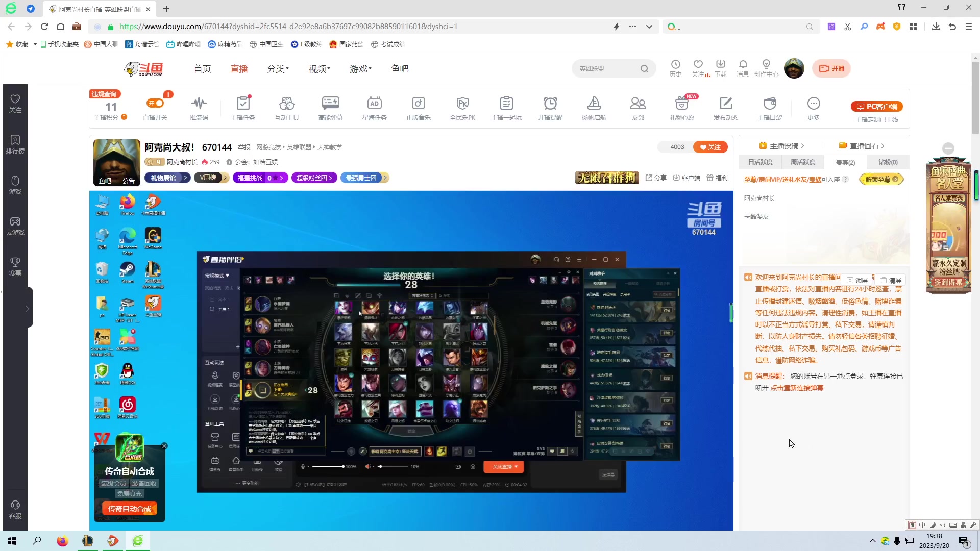
Task: Open 礼物心愿 gift icon
Action: pos(682,104)
